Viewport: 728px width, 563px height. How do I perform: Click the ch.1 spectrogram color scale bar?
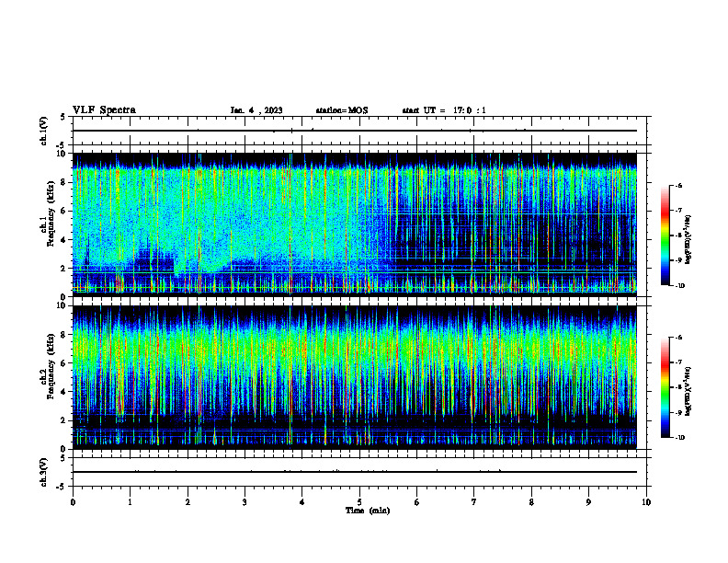click(665, 236)
